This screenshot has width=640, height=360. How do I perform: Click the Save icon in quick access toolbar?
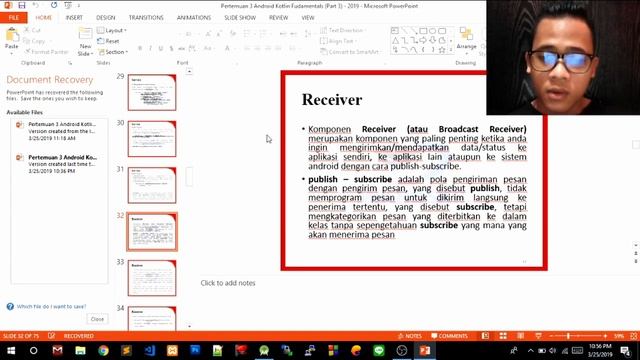click(22, 5)
